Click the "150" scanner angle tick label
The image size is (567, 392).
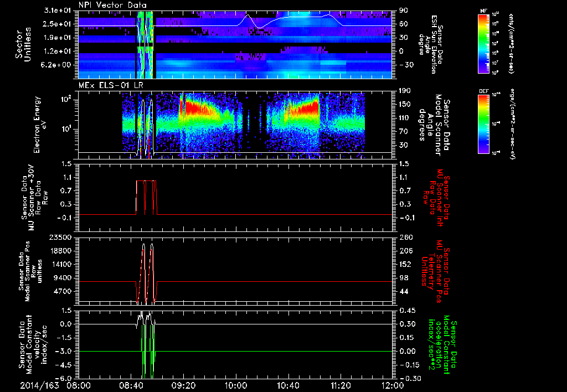(x=406, y=105)
